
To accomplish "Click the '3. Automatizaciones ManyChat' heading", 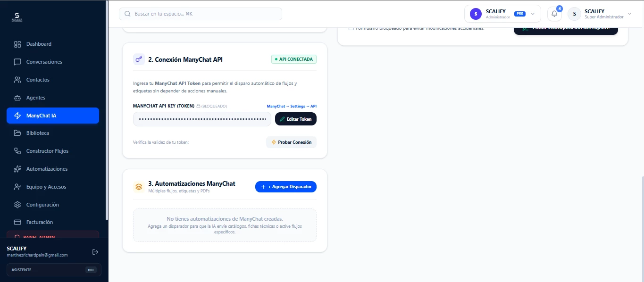I will pos(192,184).
